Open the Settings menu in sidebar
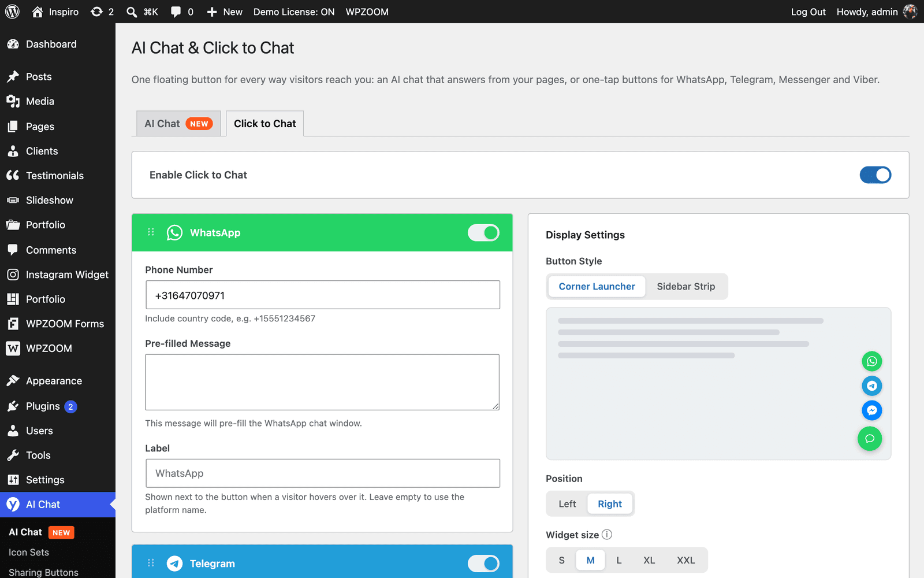 click(x=58, y=480)
